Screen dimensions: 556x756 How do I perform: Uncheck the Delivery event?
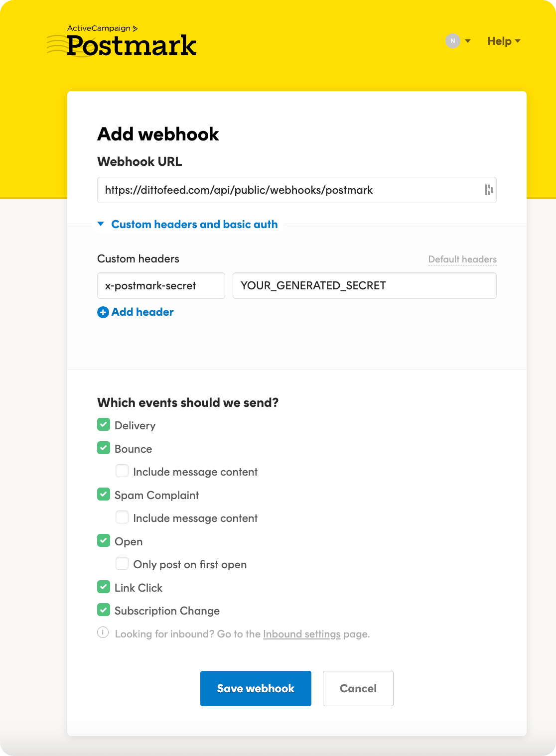[103, 424]
